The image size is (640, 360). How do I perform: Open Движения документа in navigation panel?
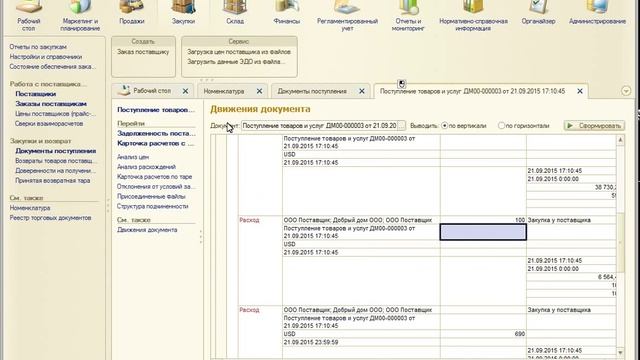[147, 230]
